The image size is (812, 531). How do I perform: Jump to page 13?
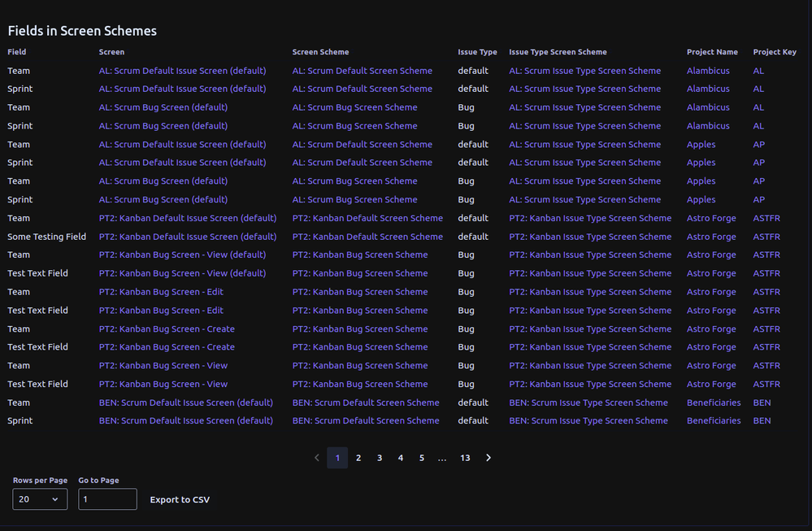(465, 458)
